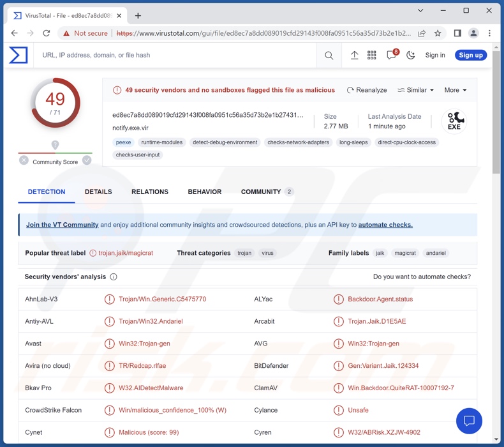Reload the page with refresh icon
The image size is (504, 447).
pyautogui.click(x=47, y=33)
